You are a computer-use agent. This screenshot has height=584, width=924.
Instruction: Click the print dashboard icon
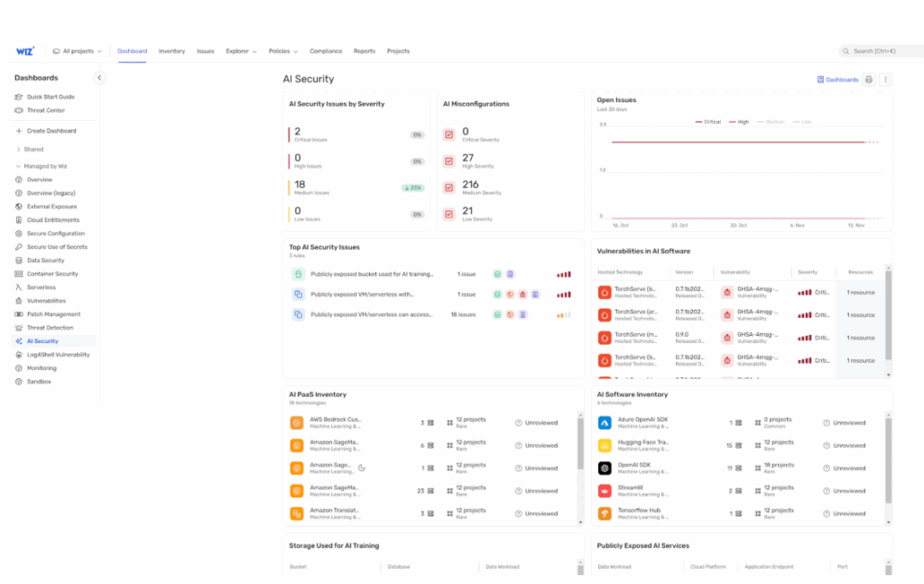coord(868,79)
